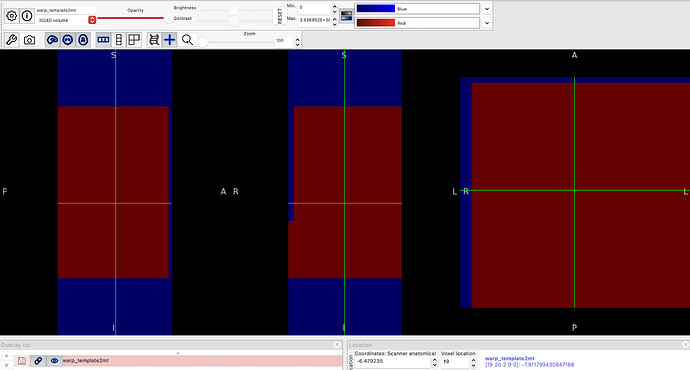Toggle overlay group link icon

pos(38,361)
